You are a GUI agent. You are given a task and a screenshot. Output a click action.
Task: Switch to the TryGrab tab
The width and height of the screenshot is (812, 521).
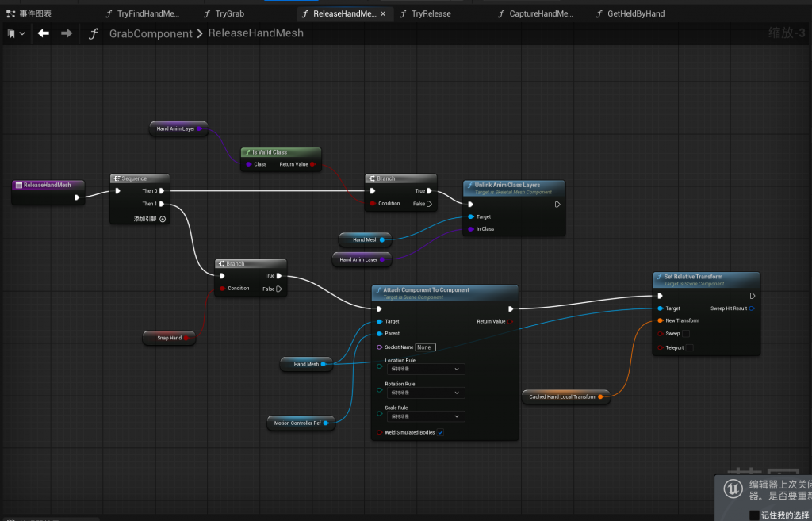[228, 13]
